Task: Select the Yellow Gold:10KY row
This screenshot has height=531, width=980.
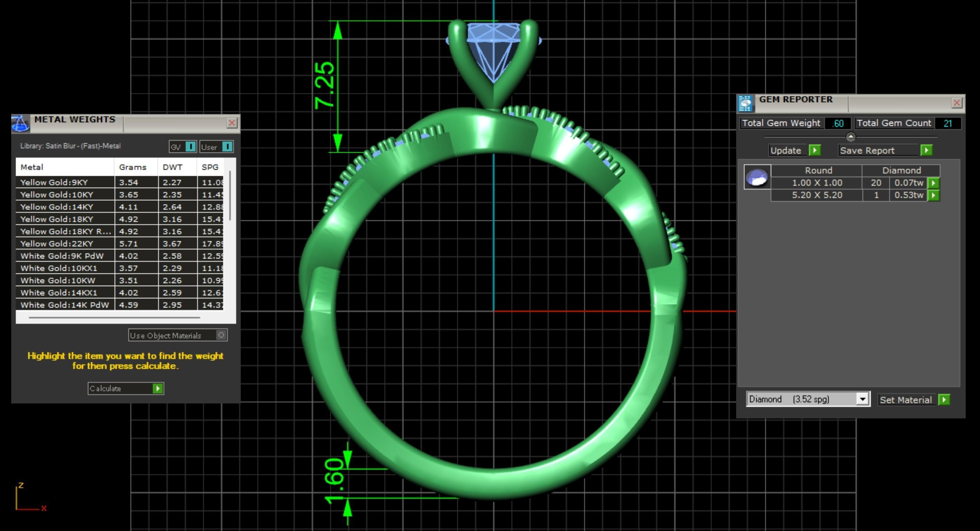Action: pyautogui.click(x=119, y=195)
